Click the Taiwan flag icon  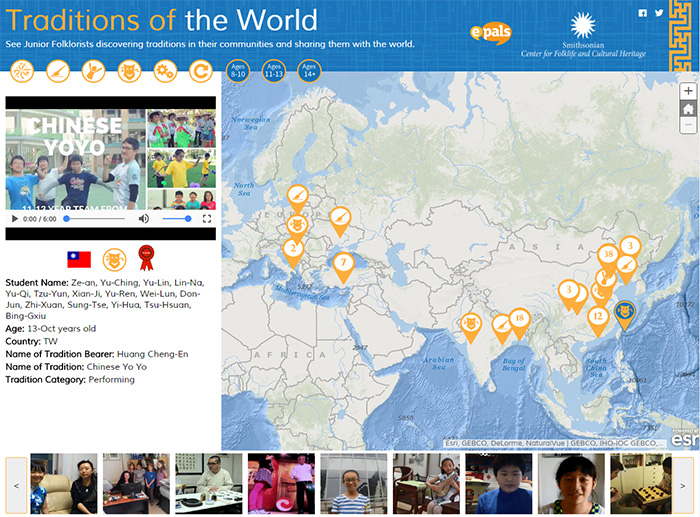pos(79,259)
